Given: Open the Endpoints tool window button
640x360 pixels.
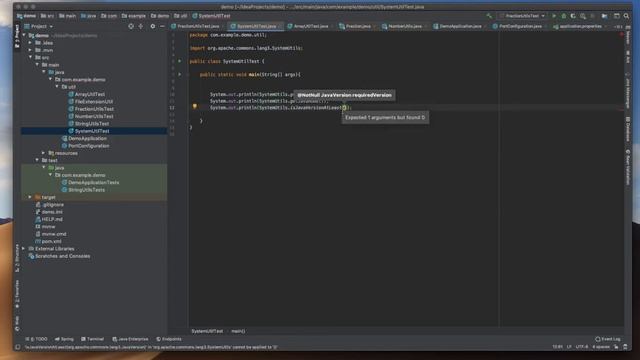Looking at the screenshot, I should pos(169,339).
